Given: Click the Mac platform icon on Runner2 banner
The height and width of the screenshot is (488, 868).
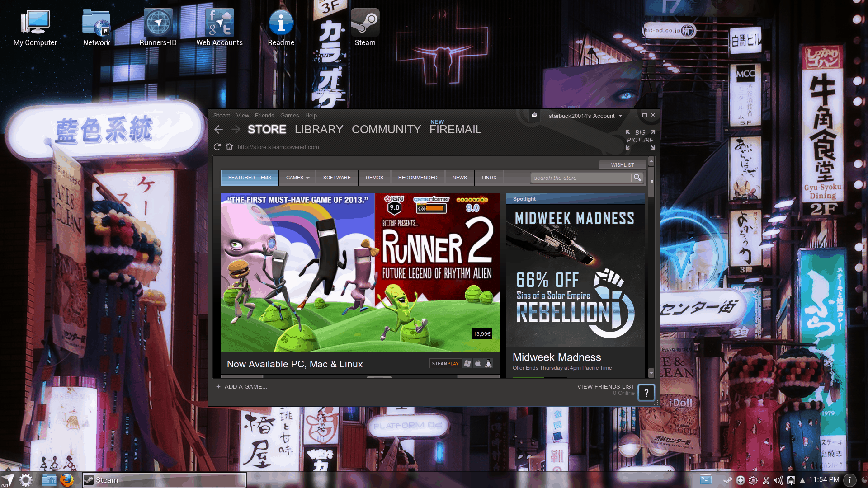Looking at the screenshot, I should [x=478, y=363].
